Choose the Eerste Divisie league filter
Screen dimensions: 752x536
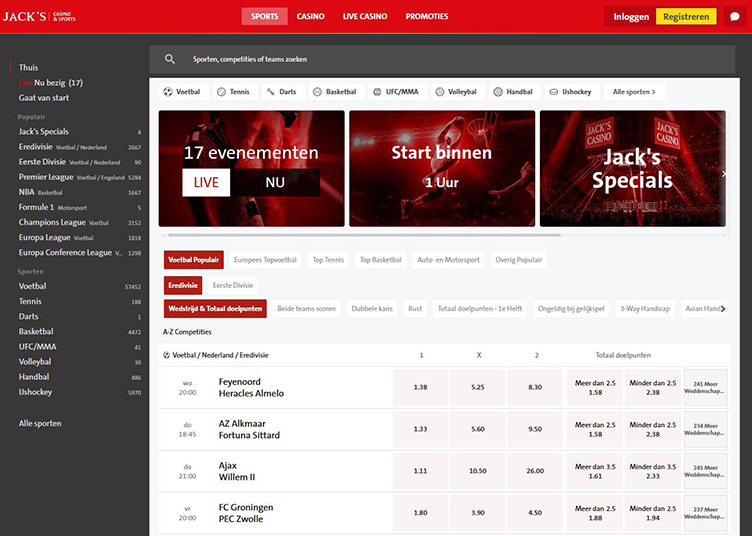pos(233,285)
